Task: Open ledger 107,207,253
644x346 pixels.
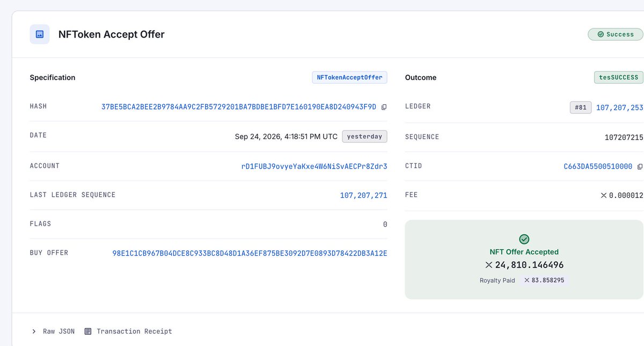Action: pos(619,107)
